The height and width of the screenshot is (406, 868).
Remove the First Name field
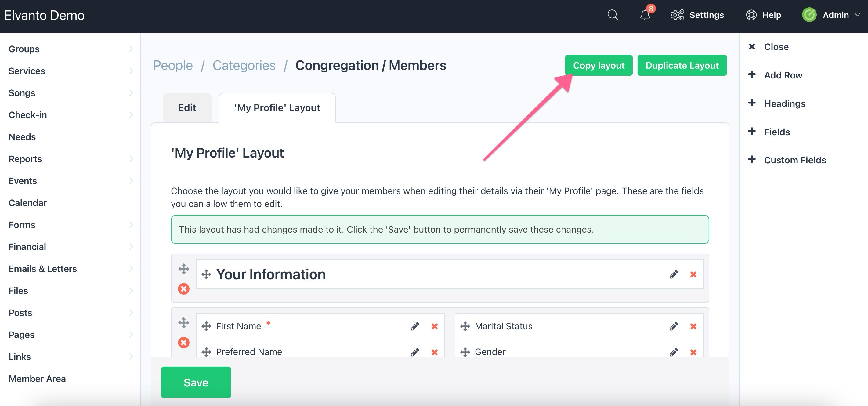click(x=434, y=327)
